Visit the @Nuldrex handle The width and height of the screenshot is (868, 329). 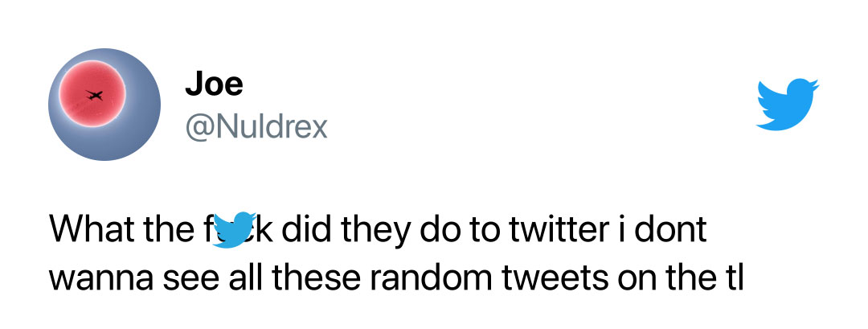pos(256,126)
